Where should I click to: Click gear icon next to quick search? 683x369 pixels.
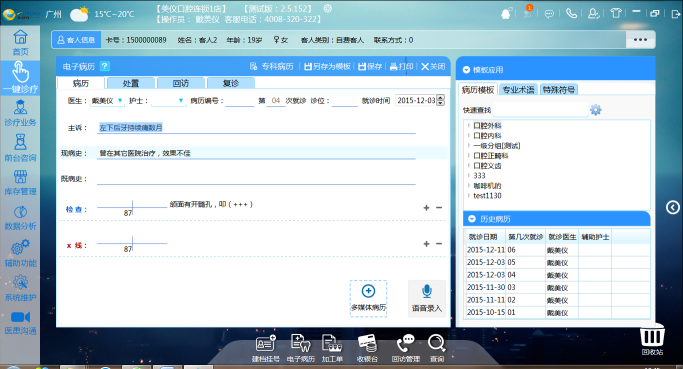(595, 110)
